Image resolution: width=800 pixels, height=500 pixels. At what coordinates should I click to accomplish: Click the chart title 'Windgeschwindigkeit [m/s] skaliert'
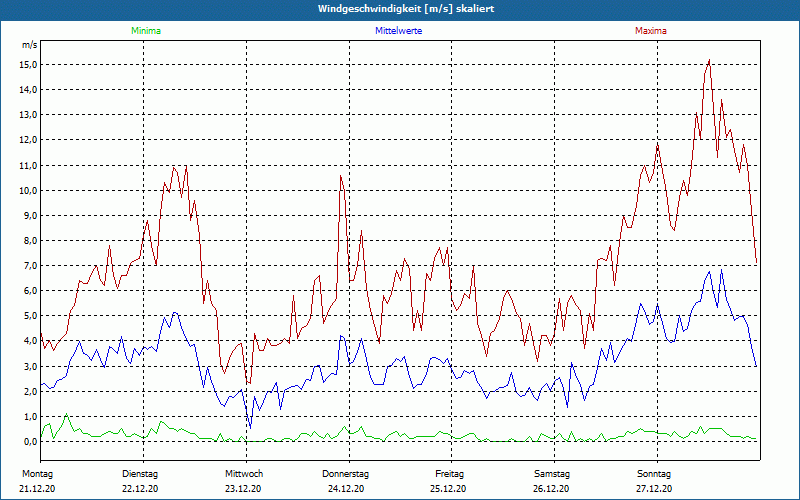[406, 9]
